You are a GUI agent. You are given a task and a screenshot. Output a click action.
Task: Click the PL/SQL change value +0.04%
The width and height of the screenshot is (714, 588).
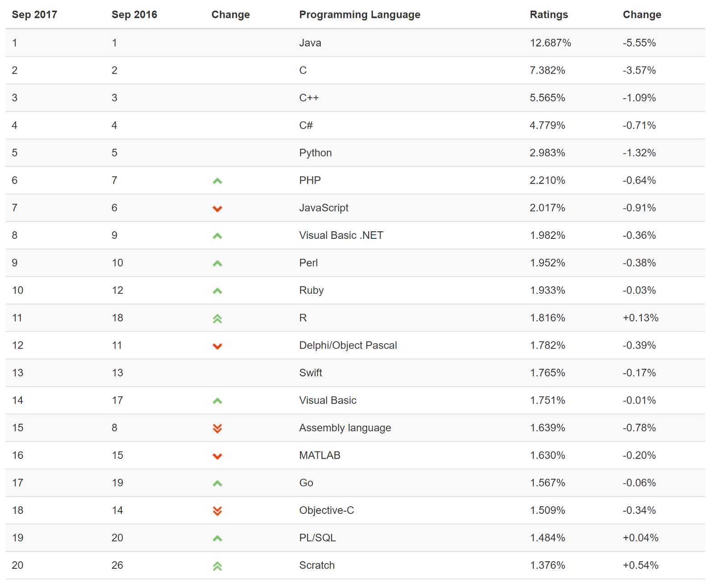pos(640,538)
